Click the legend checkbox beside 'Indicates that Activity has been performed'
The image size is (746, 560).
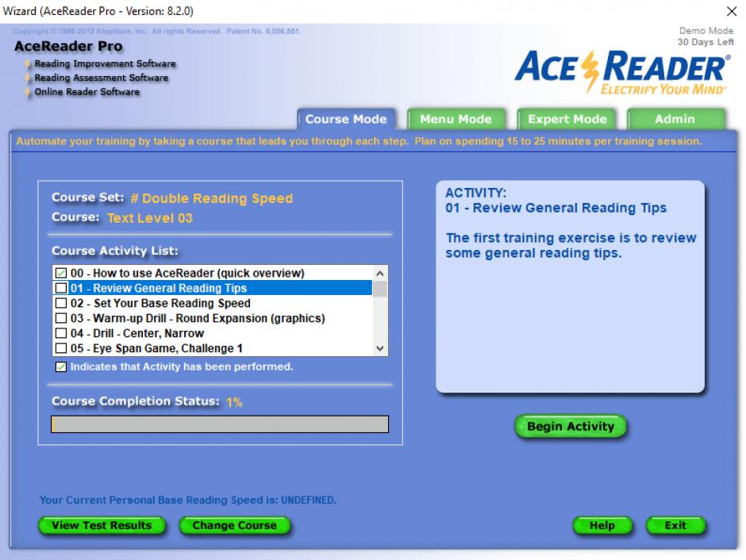coord(61,366)
